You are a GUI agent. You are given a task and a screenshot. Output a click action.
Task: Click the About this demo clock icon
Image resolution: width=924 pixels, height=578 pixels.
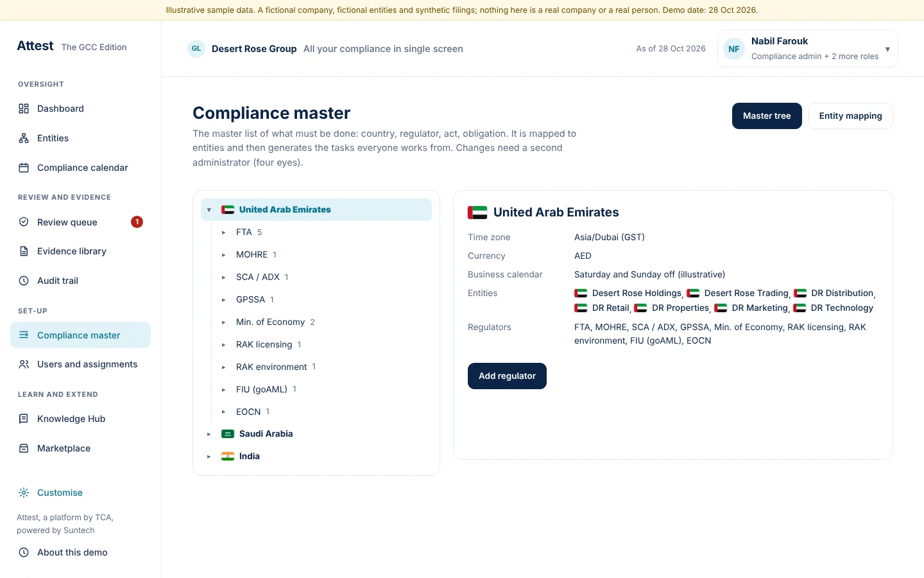pyautogui.click(x=24, y=552)
